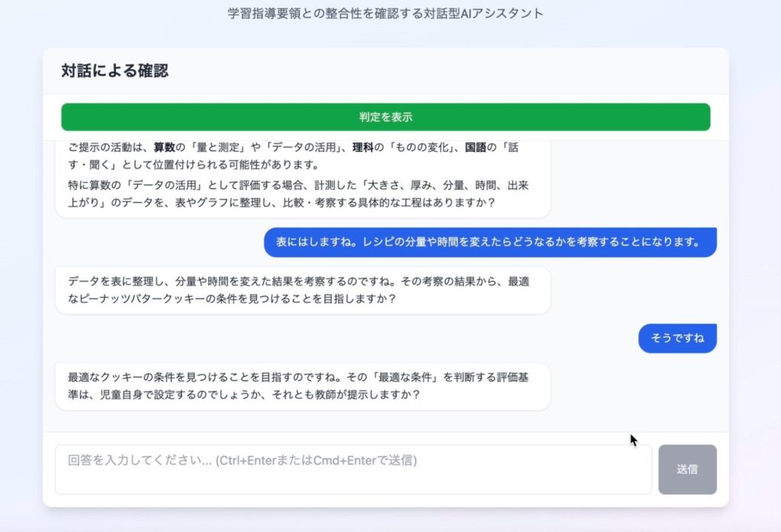Click the assistant message about データを表に整理
The image size is (781, 532).
tap(305, 290)
